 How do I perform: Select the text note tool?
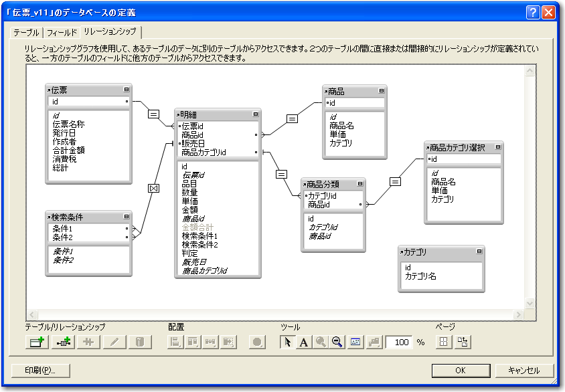point(303,342)
